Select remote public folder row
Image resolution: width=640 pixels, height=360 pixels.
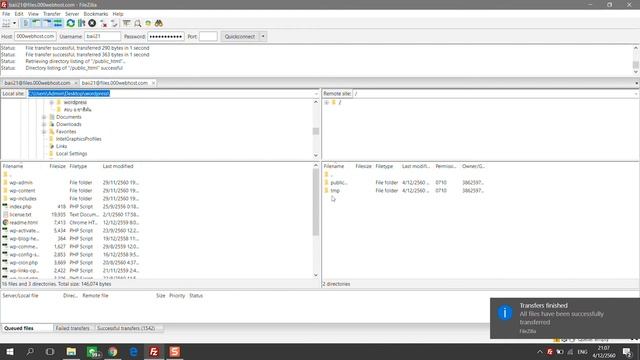(x=404, y=182)
